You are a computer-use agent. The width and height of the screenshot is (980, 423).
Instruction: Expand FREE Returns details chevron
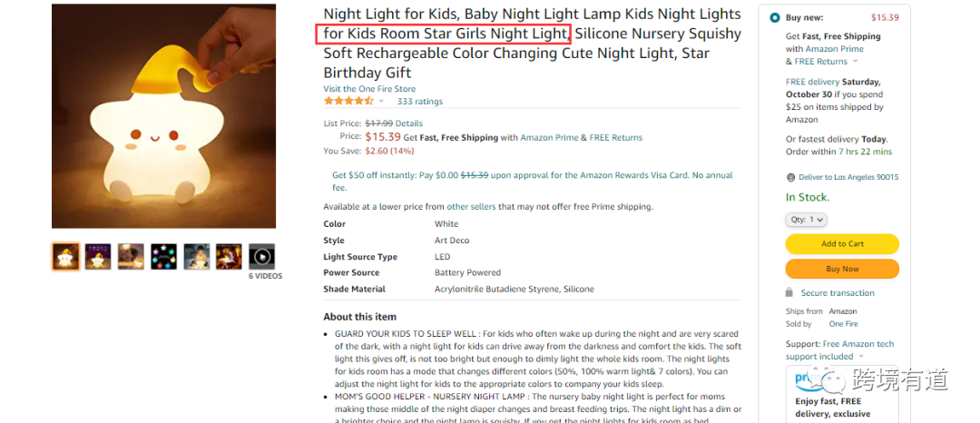856,62
